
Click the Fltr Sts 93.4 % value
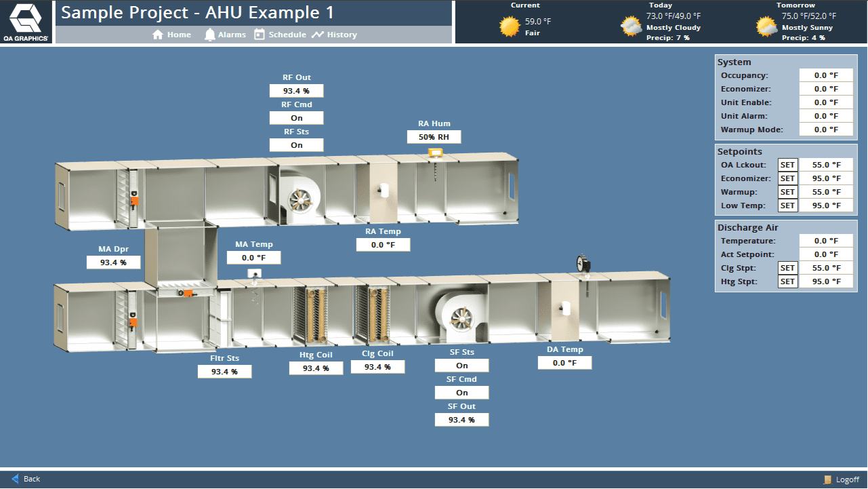[225, 372]
